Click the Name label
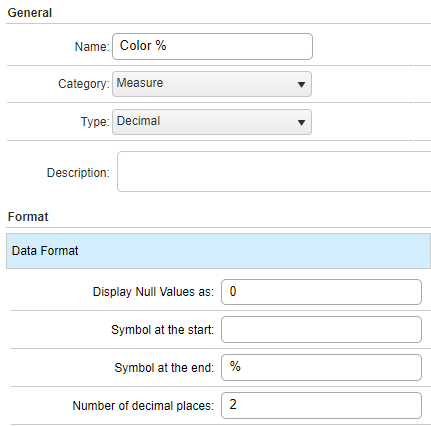 click(92, 47)
